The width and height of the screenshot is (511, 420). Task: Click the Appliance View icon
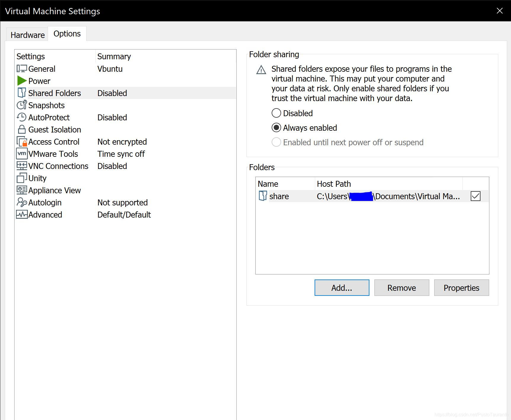22,190
